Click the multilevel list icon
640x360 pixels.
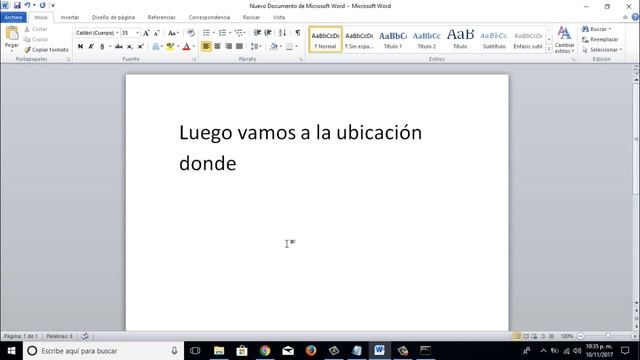pyautogui.click(x=239, y=33)
